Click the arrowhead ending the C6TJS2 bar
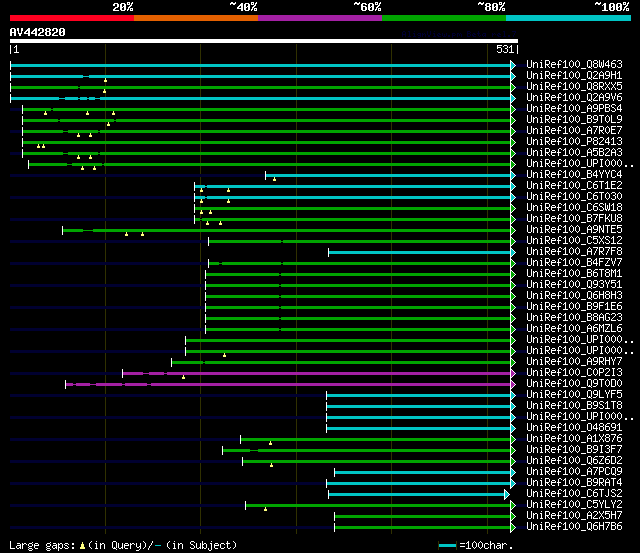 tap(507, 495)
